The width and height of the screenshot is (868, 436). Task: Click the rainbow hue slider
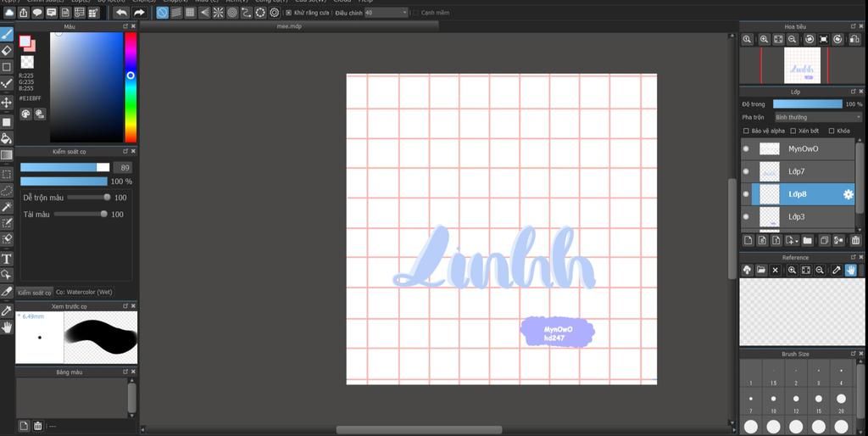click(x=130, y=87)
